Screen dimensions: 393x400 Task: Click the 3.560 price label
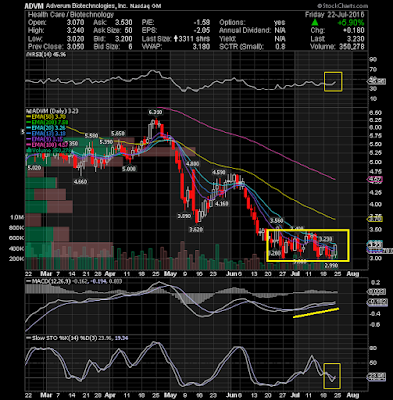click(276, 221)
